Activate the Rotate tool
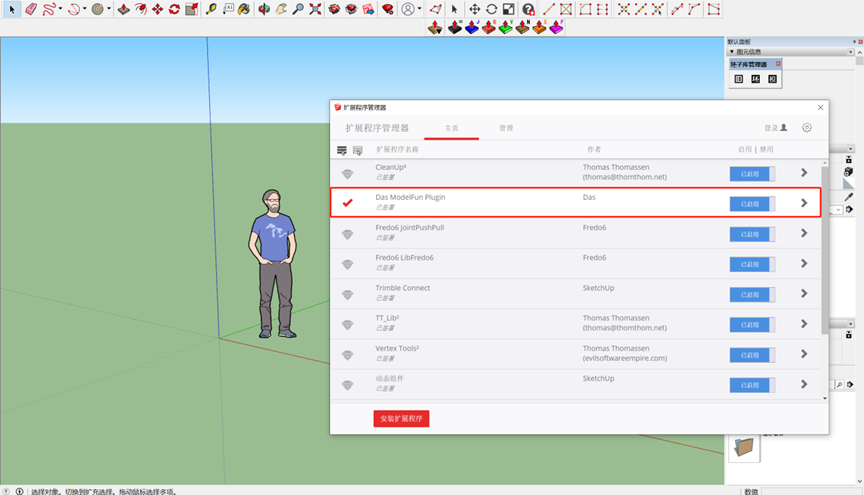 pos(174,9)
